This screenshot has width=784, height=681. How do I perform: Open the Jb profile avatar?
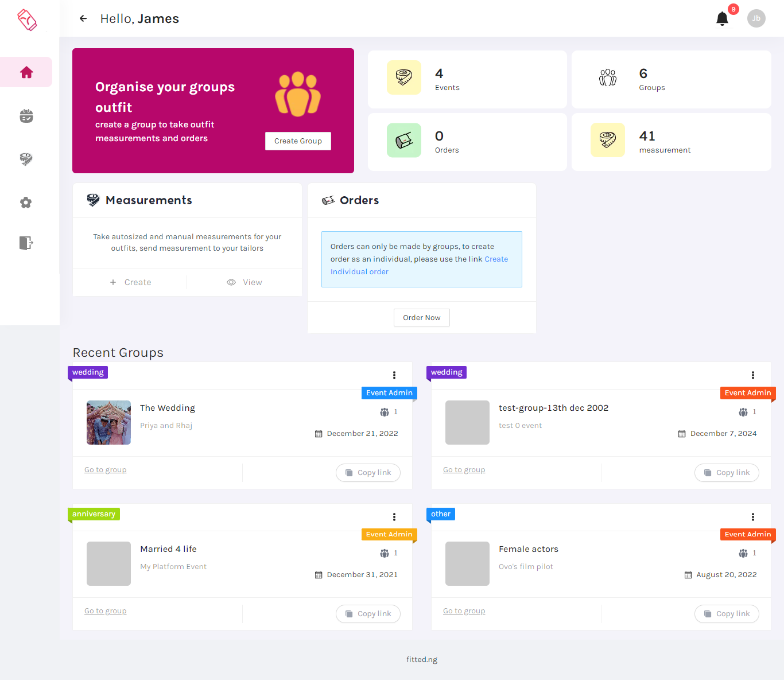[x=756, y=18]
